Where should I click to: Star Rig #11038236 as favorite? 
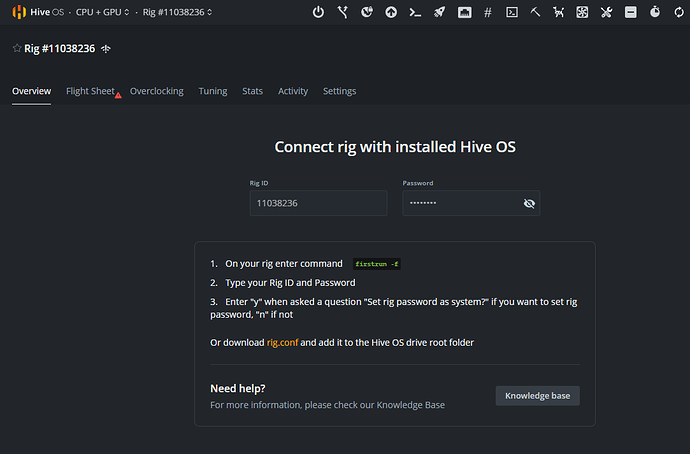point(17,48)
